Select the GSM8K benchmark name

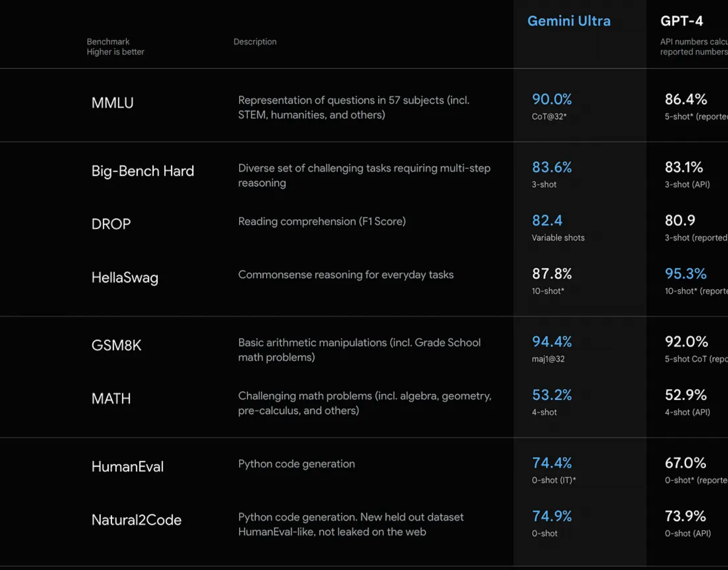[x=116, y=345]
